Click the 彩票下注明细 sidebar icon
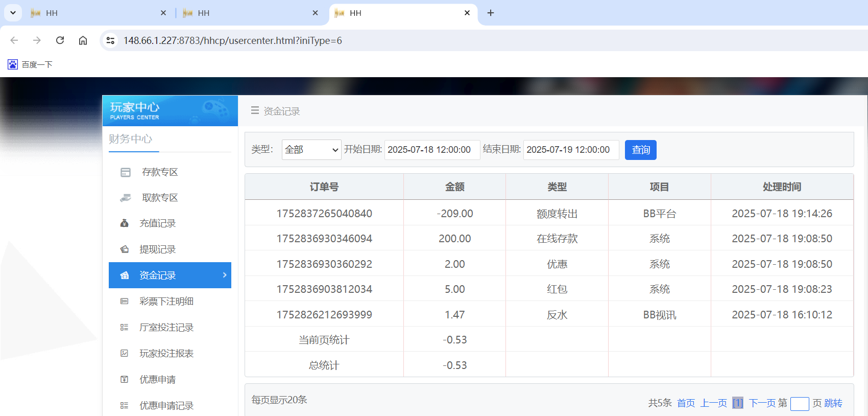 124,302
